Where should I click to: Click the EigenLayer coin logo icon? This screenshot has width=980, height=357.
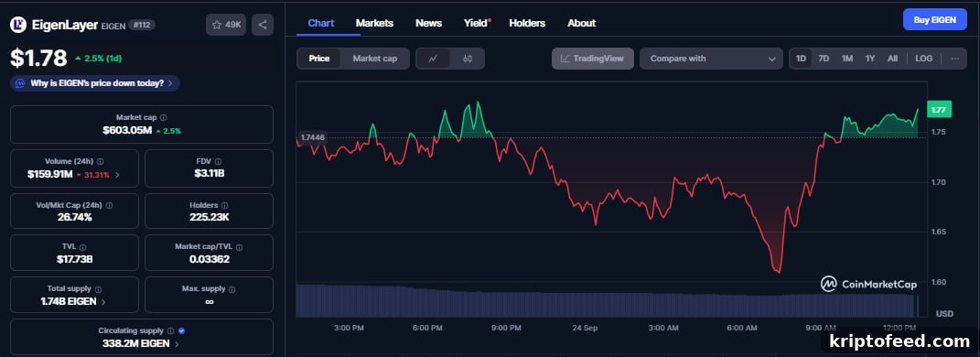pyautogui.click(x=18, y=25)
